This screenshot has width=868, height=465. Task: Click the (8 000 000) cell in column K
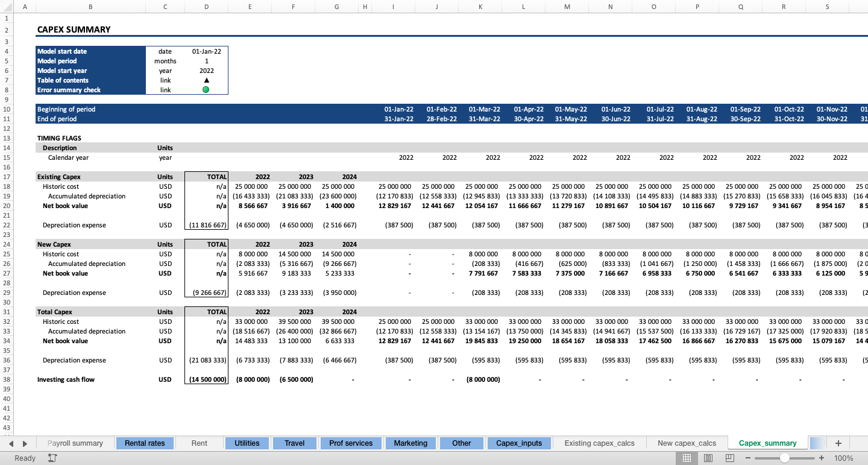[483, 379]
